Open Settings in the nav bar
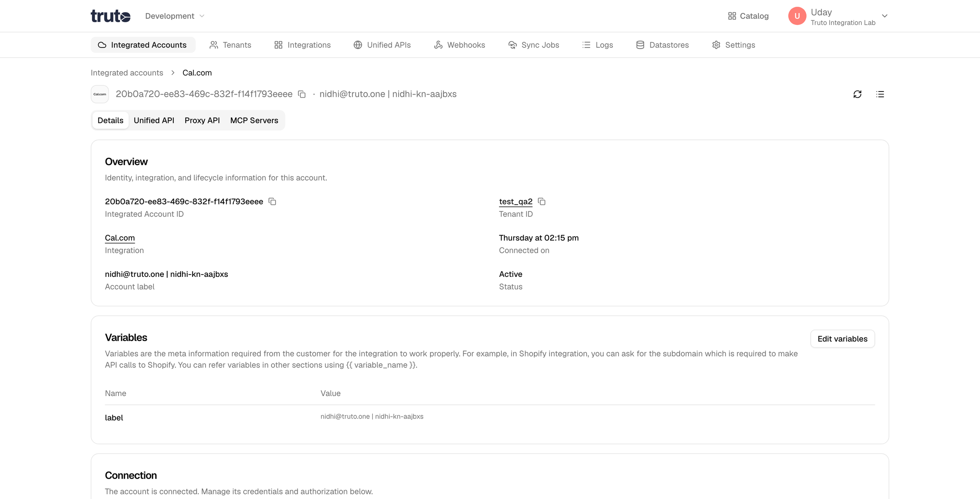Viewport: 980px width, 499px height. tap(733, 45)
